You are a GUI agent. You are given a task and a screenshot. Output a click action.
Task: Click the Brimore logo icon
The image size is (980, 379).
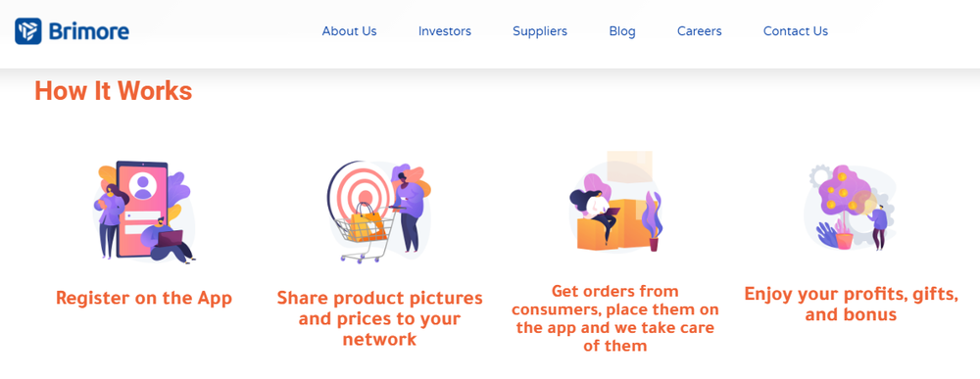point(28,30)
